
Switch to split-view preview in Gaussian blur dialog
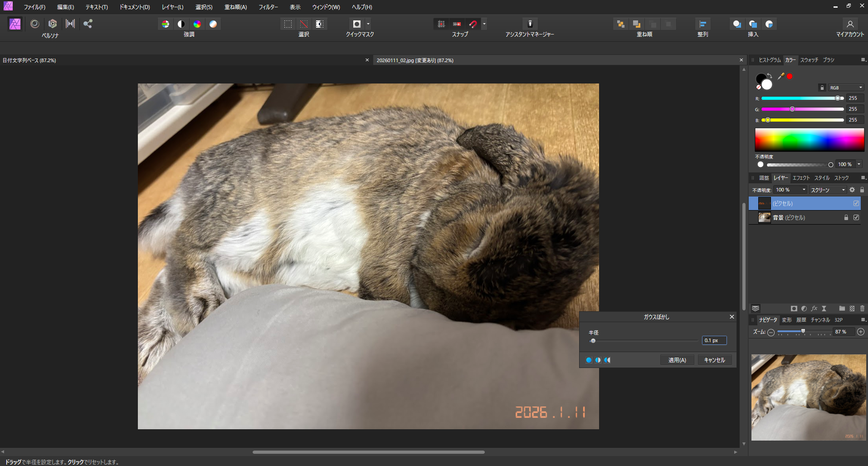tap(598, 360)
